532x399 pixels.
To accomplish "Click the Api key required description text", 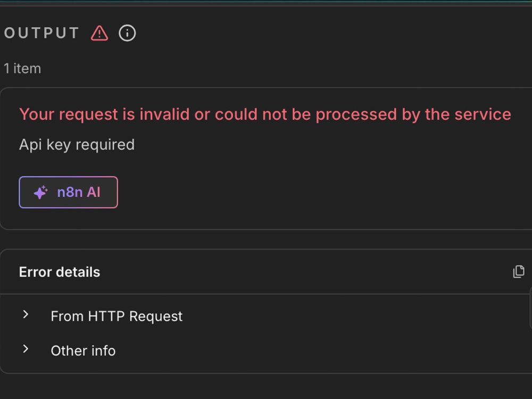I will coord(77,145).
